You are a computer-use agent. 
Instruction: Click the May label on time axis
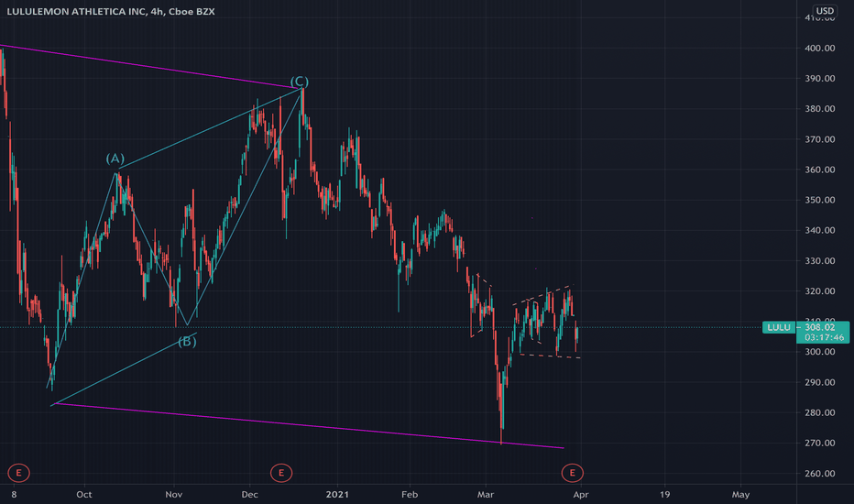[x=740, y=495]
